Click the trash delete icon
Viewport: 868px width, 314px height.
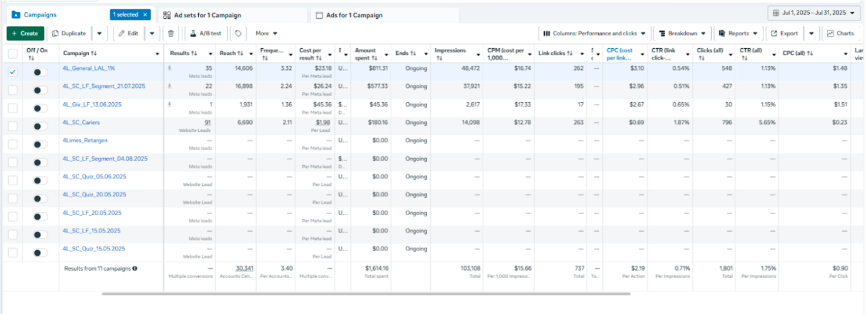170,34
